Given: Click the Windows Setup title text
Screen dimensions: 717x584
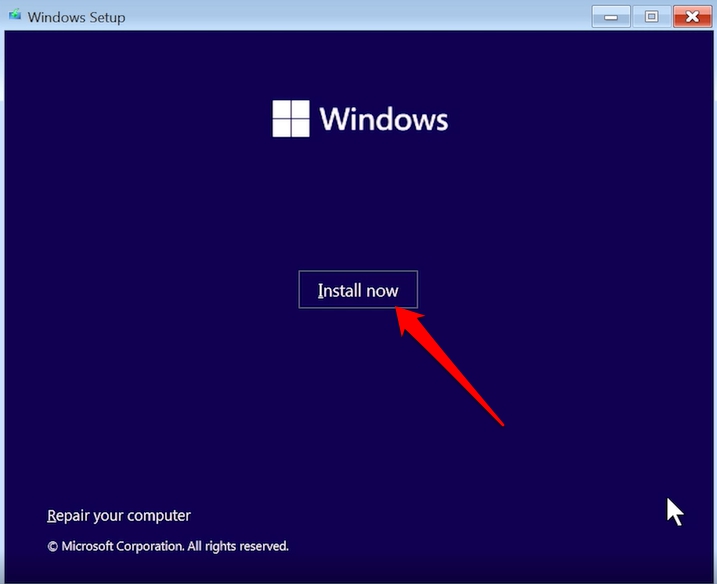Looking at the screenshot, I should click(x=76, y=17).
